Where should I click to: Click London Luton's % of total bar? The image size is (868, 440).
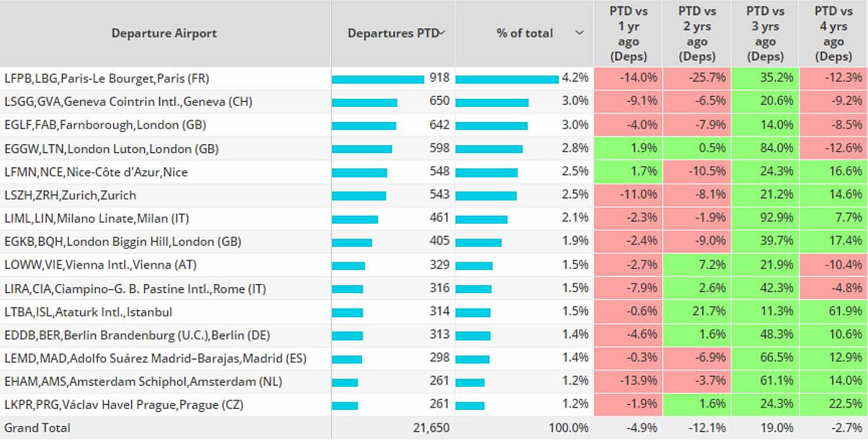[x=489, y=149]
